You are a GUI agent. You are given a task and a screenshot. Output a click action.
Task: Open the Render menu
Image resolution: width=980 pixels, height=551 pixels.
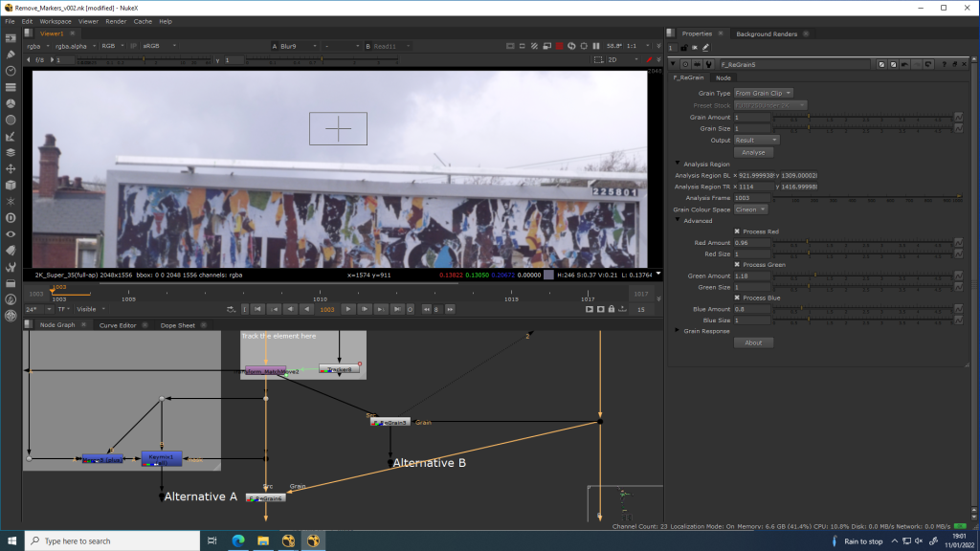pyautogui.click(x=116, y=21)
